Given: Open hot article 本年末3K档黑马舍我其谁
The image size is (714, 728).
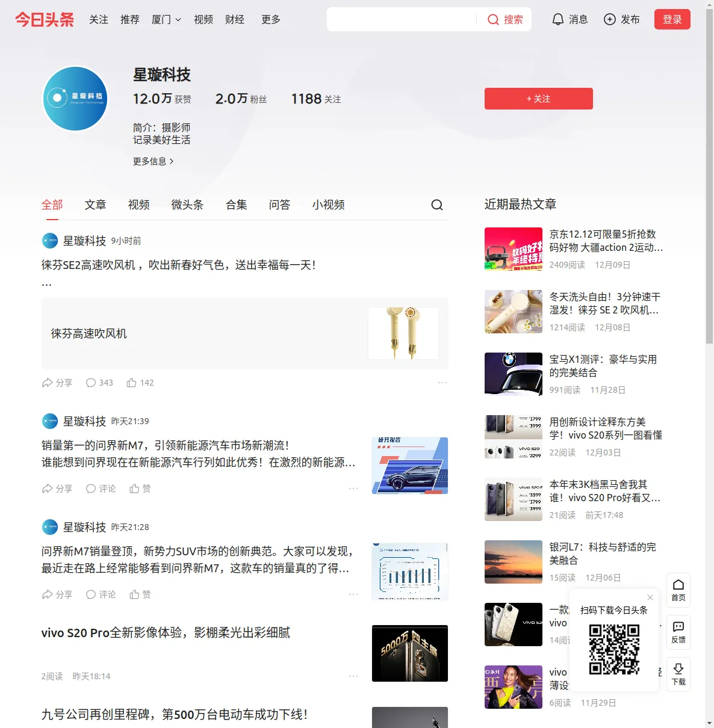Looking at the screenshot, I should [x=605, y=491].
